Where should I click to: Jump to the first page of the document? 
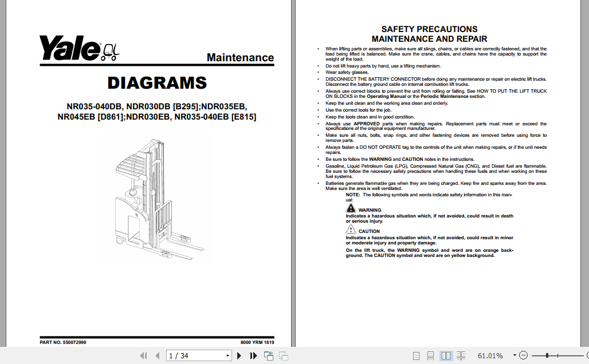point(144,355)
